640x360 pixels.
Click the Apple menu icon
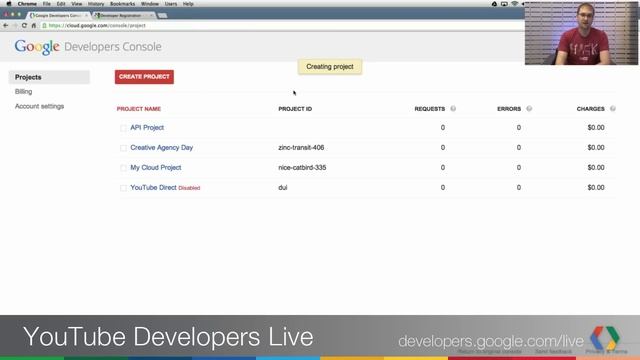point(9,4)
